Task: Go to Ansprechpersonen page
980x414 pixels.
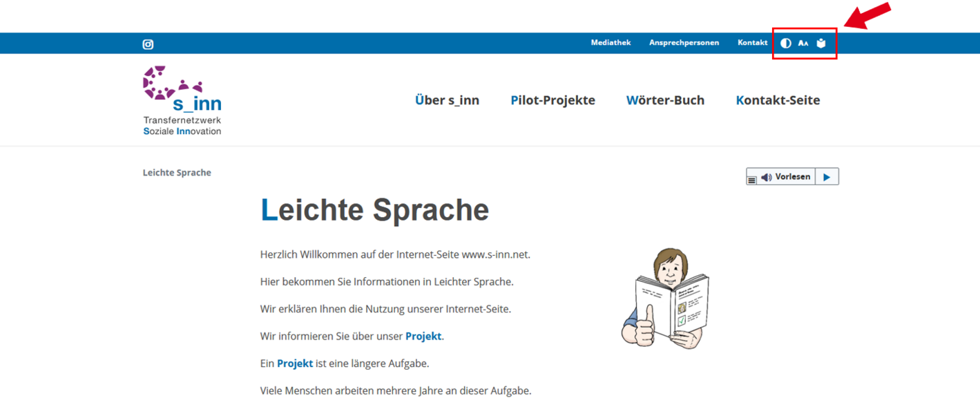Action: click(x=684, y=43)
